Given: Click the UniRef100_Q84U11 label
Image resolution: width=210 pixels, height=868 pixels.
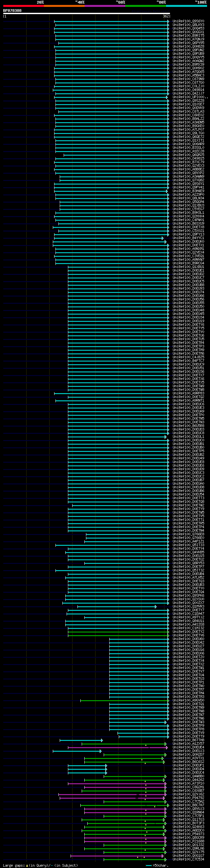Looking at the screenshot, I should coord(188,621).
